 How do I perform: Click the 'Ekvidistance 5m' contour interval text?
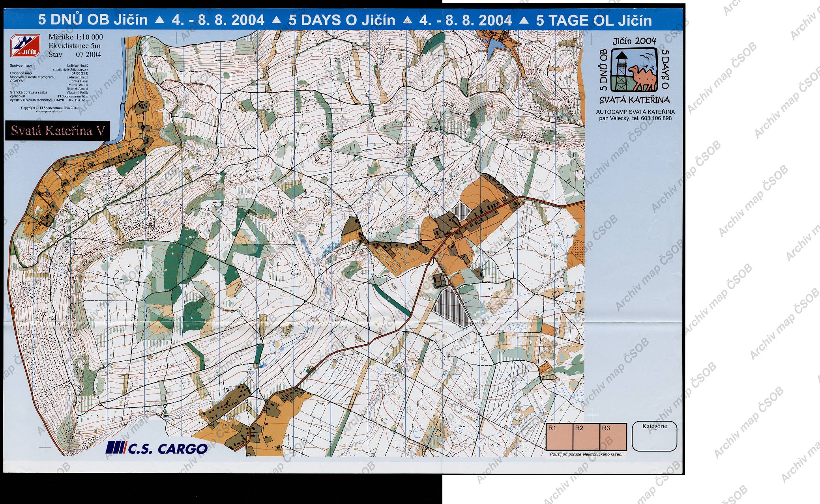[x=75, y=46]
